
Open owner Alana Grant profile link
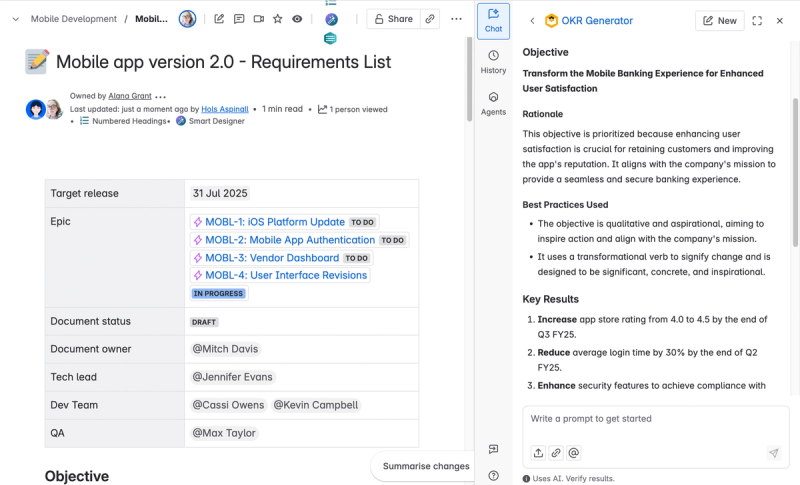click(x=130, y=96)
